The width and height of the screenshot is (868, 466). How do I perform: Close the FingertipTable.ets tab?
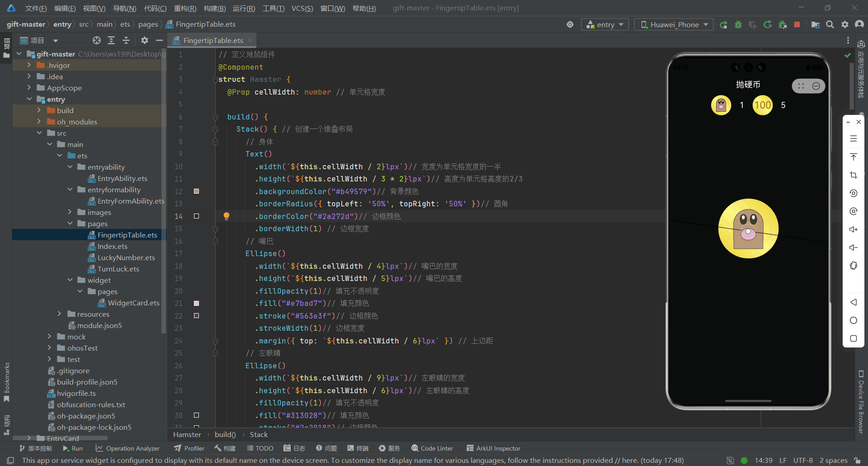(x=250, y=40)
